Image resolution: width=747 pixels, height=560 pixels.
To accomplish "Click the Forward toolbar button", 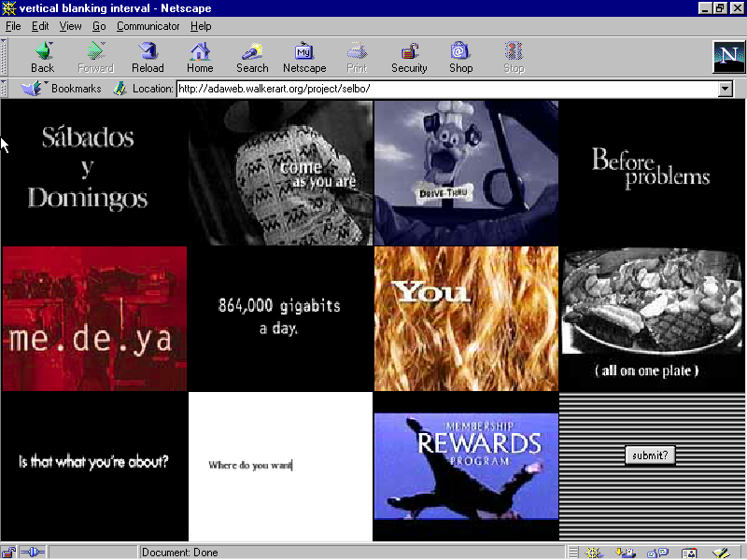I will pyautogui.click(x=96, y=57).
